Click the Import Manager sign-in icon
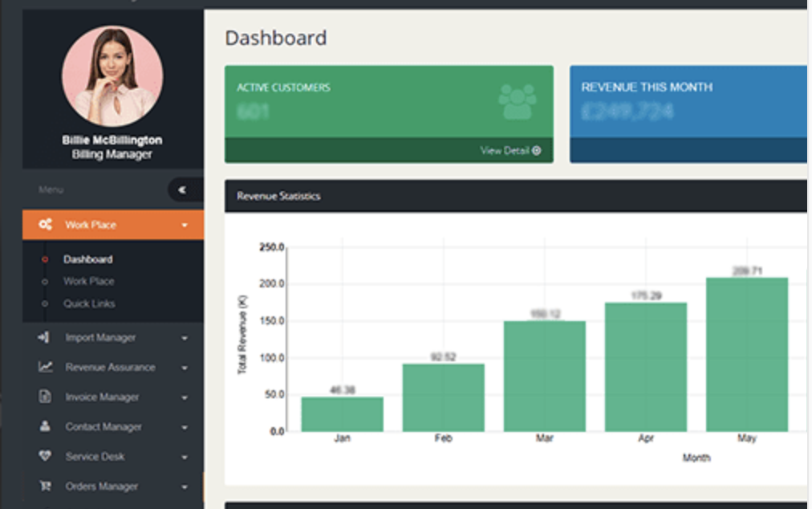812x509 pixels. [44, 338]
